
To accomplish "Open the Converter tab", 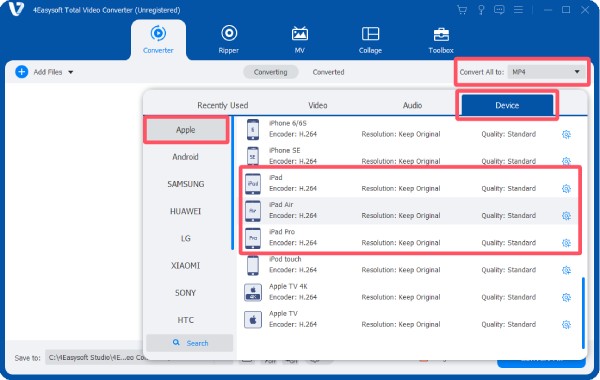I will coord(158,40).
